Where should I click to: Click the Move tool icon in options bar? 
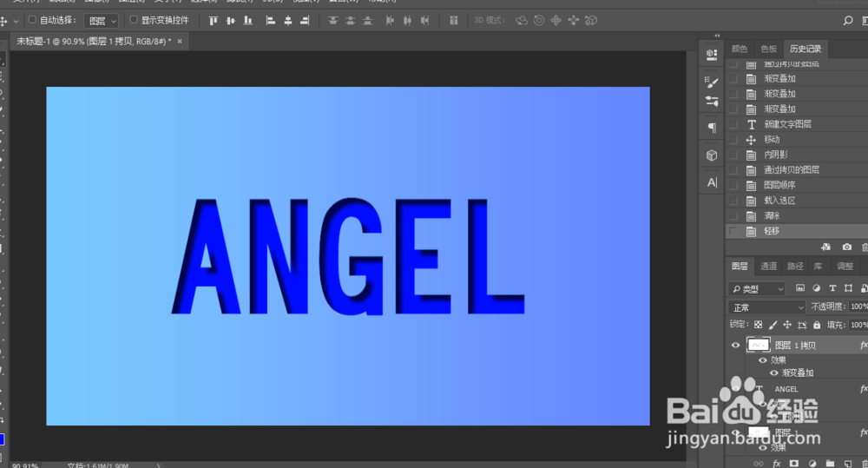click(3, 21)
